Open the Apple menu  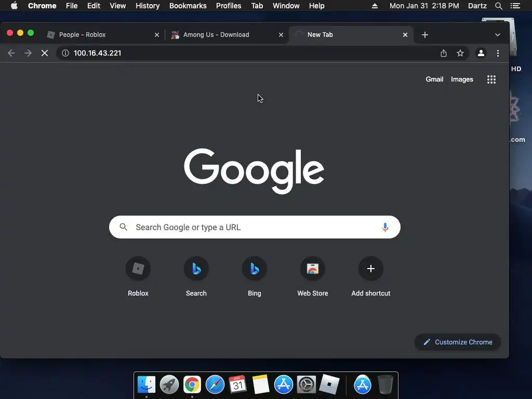pos(14,6)
